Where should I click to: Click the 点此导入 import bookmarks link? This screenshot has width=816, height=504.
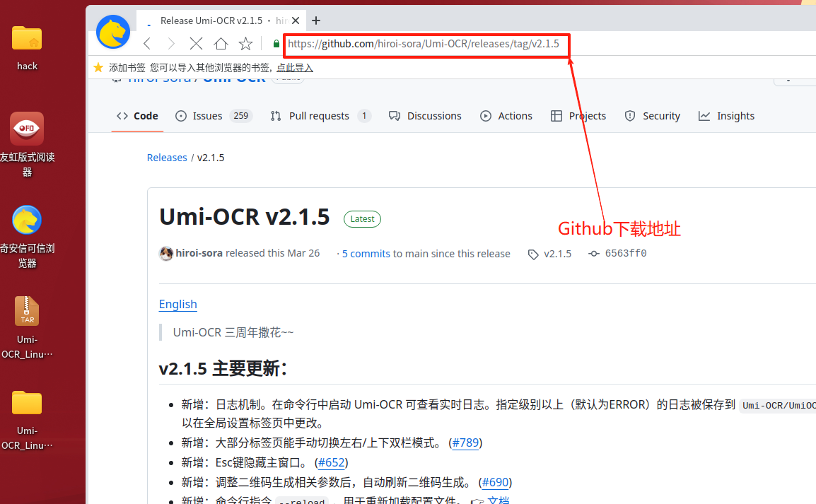[295, 68]
